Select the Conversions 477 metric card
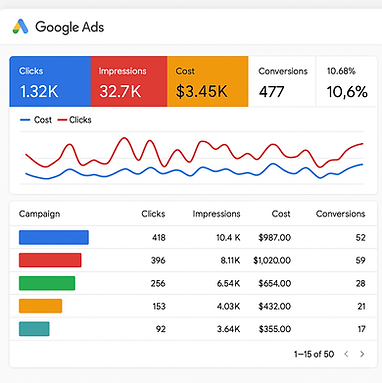Screen dimensions: 382x383 (x=282, y=81)
